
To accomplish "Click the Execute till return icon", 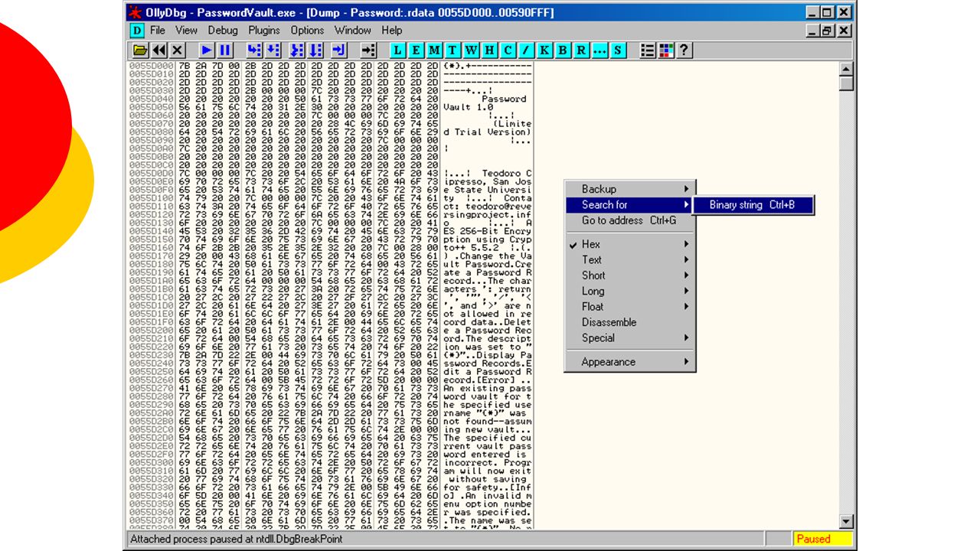I will pos(339,51).
